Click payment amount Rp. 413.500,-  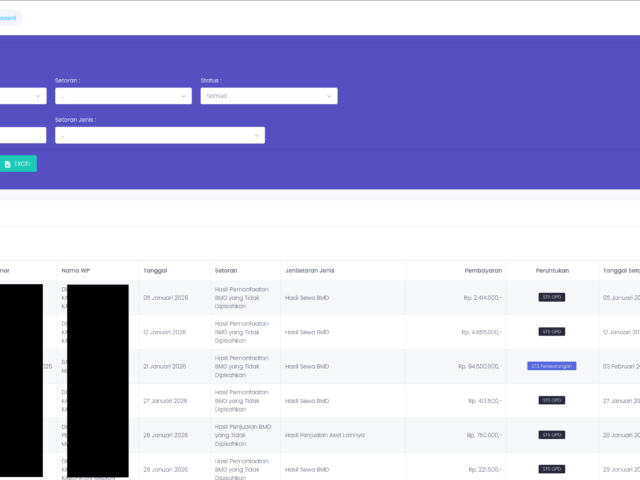(485, 401)
